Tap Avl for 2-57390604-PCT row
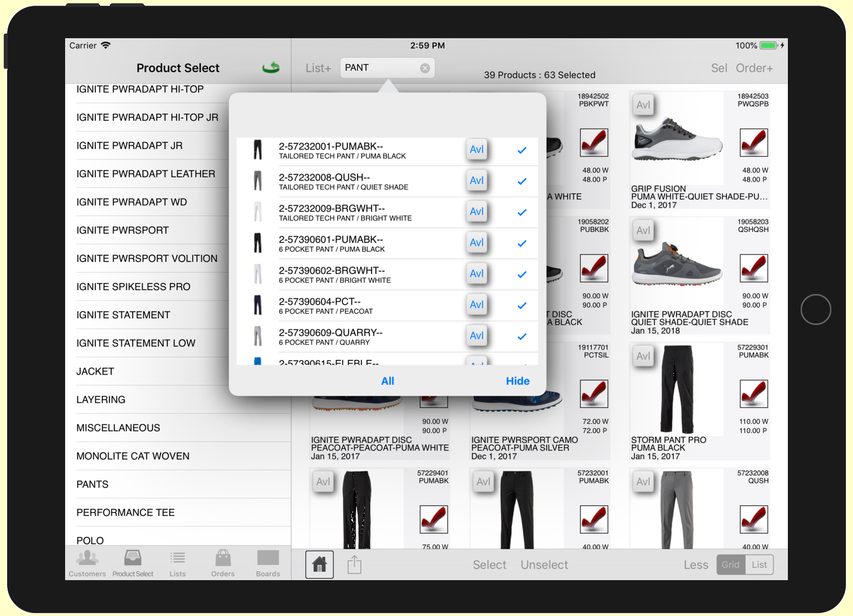853x616 pixels. (x=477, y=305)
